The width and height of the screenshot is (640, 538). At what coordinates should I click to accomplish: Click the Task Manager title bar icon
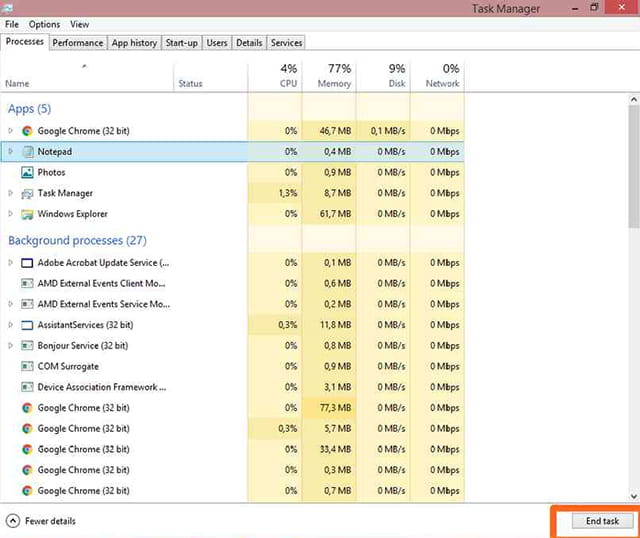[x=7, y=7]
